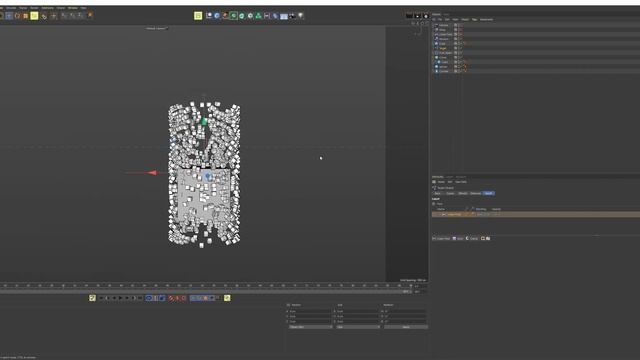Open the Camera object icon in toolbar

click(292, 16)
